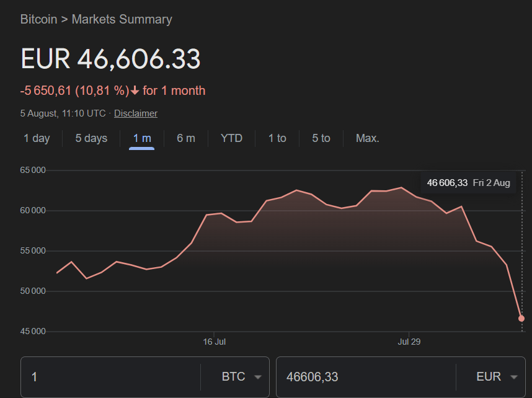Open the Disclaimer link

click(136, 113)
